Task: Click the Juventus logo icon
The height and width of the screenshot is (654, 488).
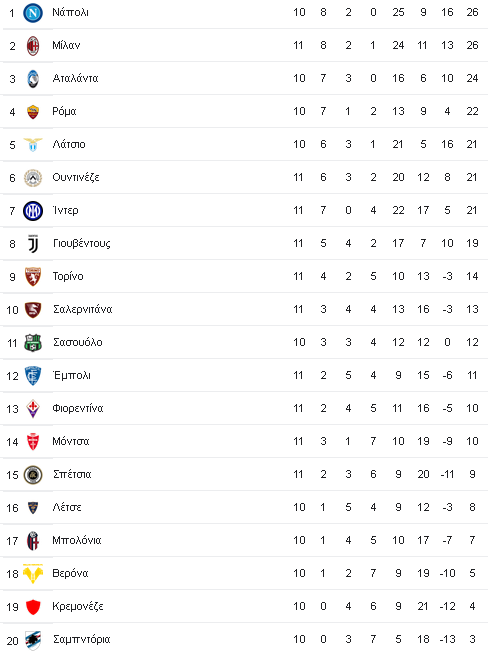Action: 33,244
